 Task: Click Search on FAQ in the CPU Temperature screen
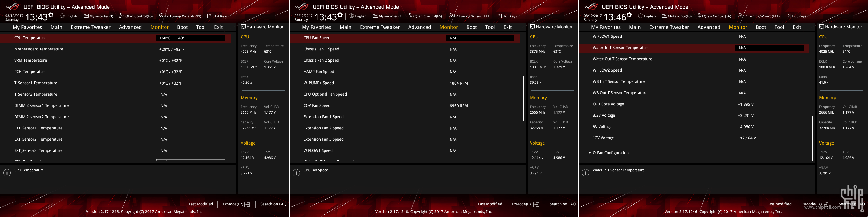pyautogui.click(x=273, y=204)
